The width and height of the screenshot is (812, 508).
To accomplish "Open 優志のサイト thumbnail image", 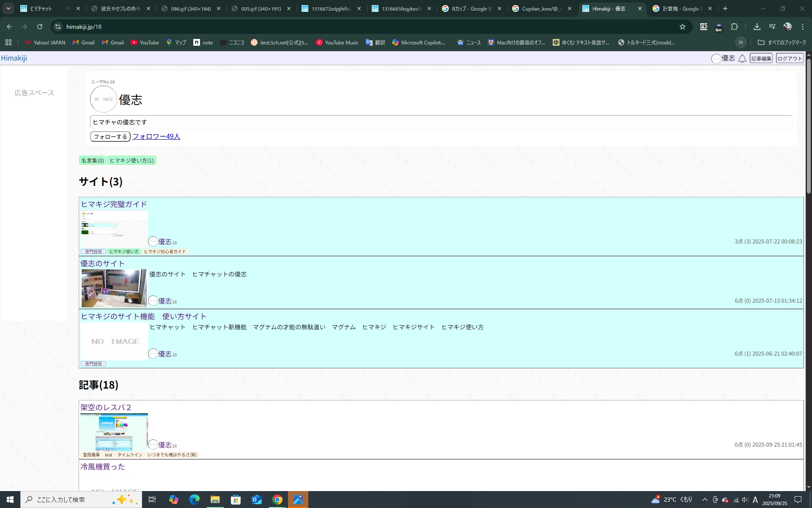I will tap(114, 288).
